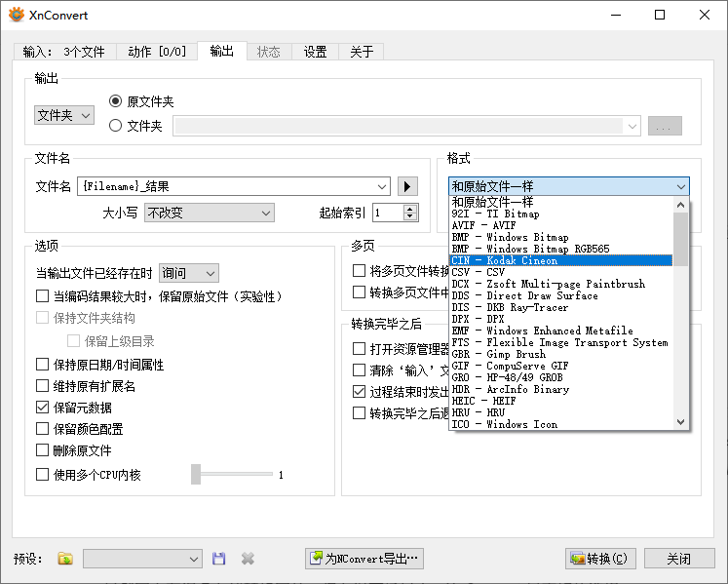The image size is (728, 584).
Task: Choose 92I - TI Bitmap format
Action: 560,214
